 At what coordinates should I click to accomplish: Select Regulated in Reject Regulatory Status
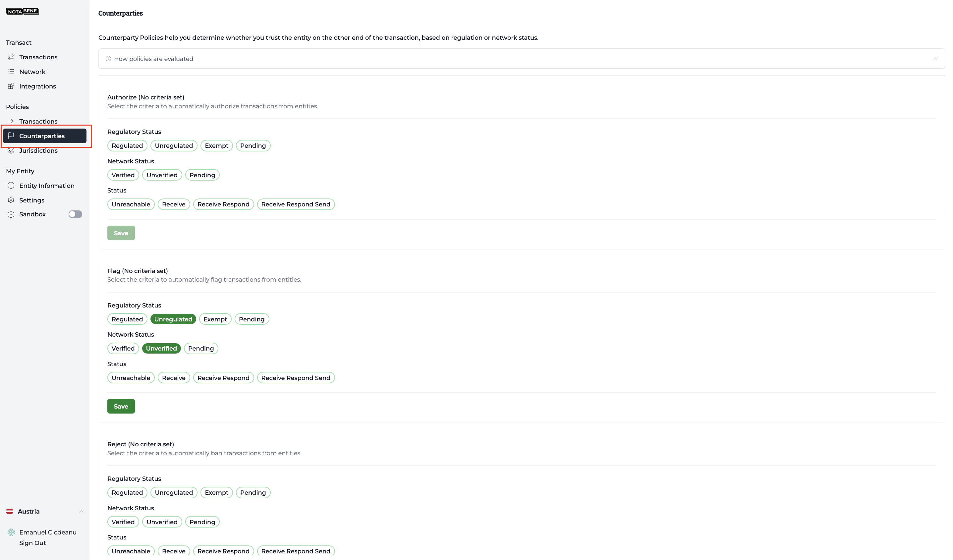click(127, 492)
